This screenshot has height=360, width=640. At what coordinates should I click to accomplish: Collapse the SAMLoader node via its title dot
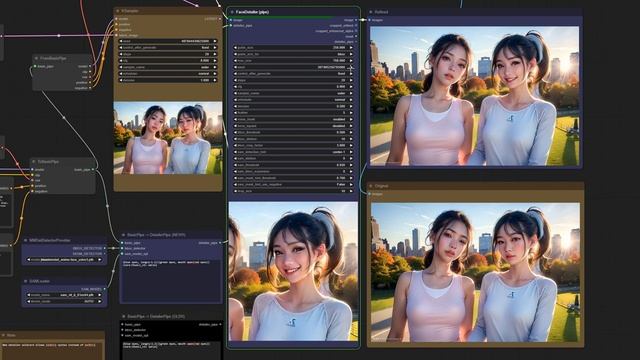click(x=25, y=281)
